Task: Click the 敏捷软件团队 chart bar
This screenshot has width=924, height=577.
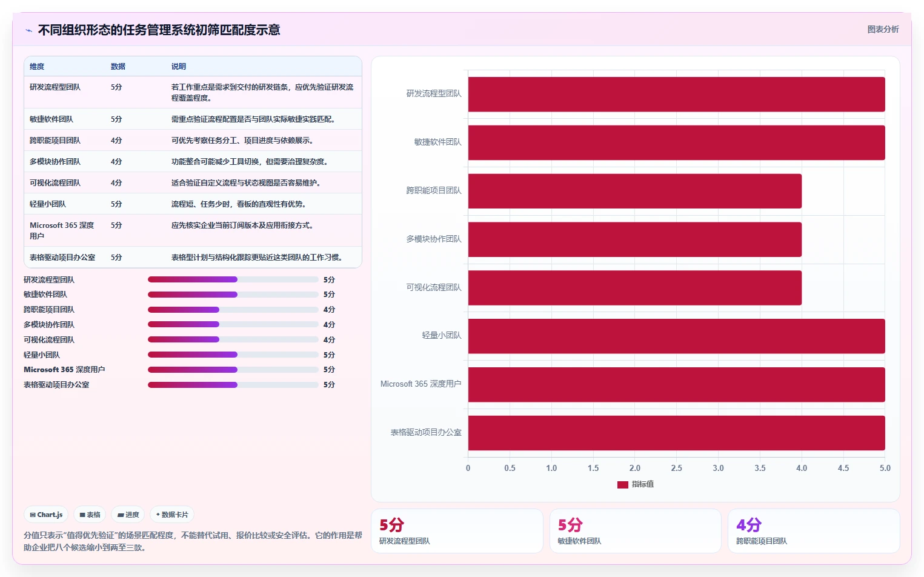Action: click(676, 142)
